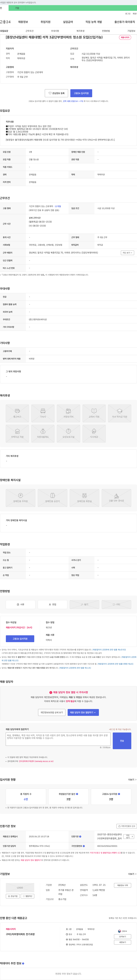Click the info icon on the 고용24 입사지원 count card
Viewport: 137px width, 980px height.
(x=119, y=794)
